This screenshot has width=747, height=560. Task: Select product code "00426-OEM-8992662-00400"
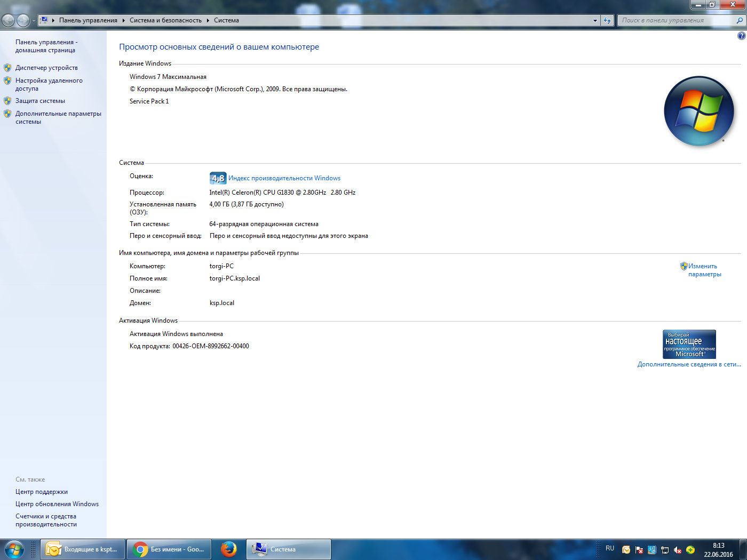tap(211, 346)
